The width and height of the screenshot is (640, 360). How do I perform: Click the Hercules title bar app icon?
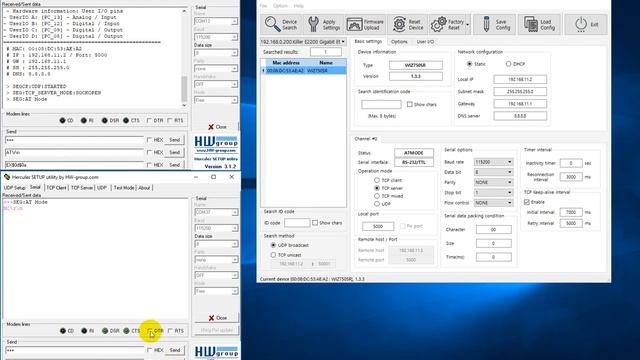(7, 177)
